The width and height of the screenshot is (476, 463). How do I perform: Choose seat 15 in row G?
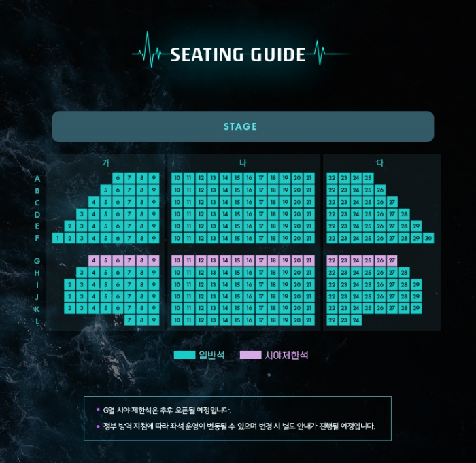[237, 260]
